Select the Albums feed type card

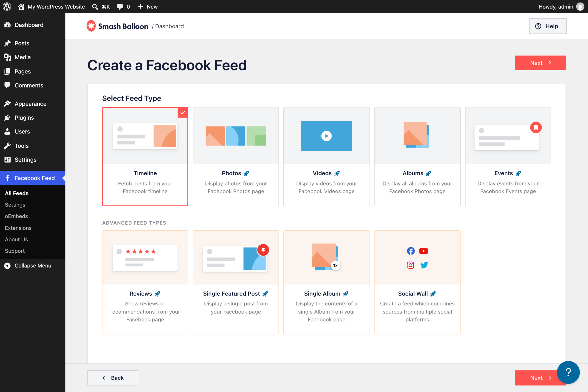(417, 156)
